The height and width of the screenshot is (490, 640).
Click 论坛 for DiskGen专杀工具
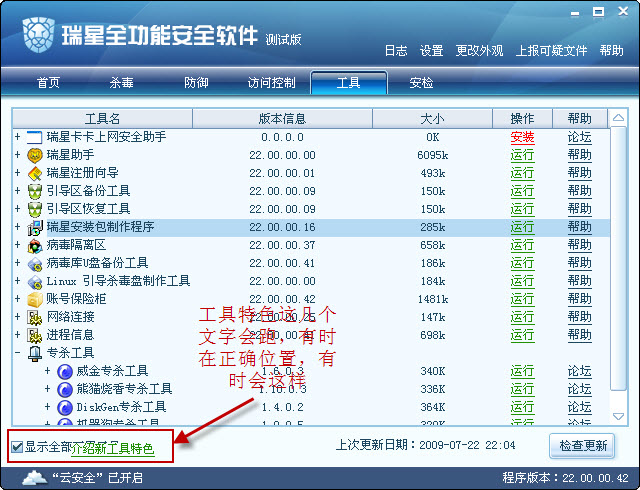click(579, 407)
